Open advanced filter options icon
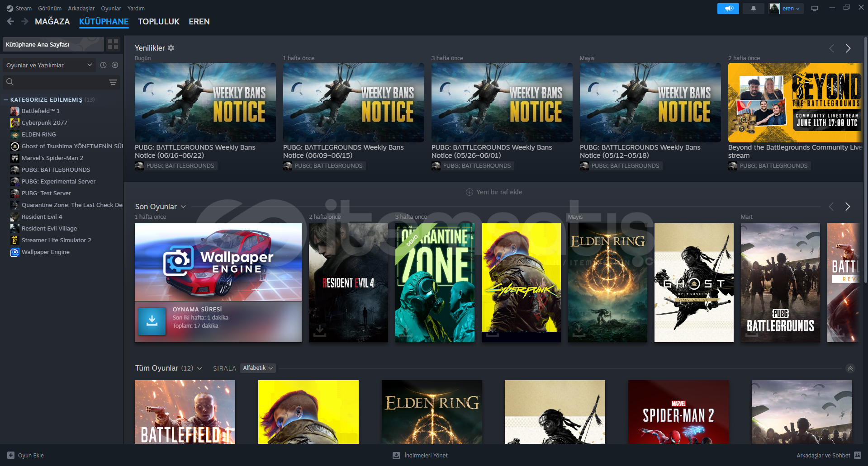Viewport: 868px width, 466px height. [x=113, y=82]
